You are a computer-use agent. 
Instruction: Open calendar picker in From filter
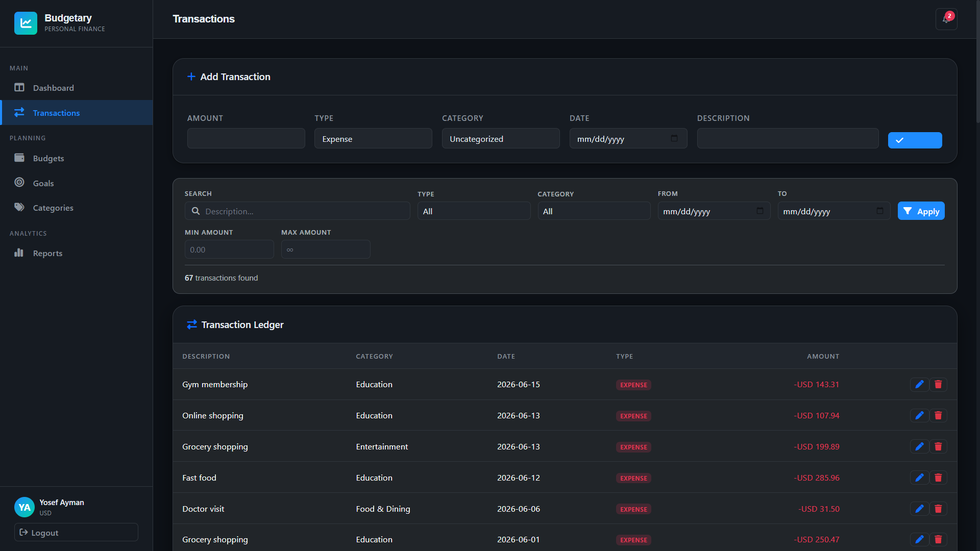pyautogui.click(x=760, y=211)
